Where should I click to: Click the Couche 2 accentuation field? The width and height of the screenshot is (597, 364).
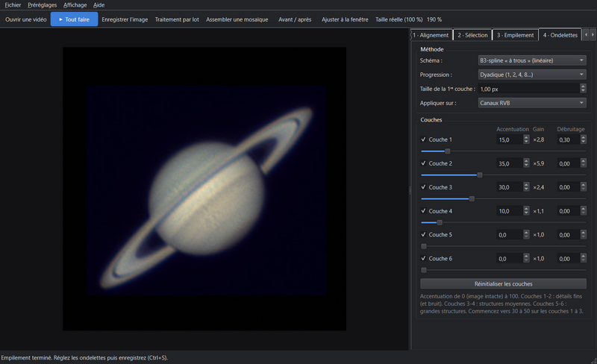point(510,163)
